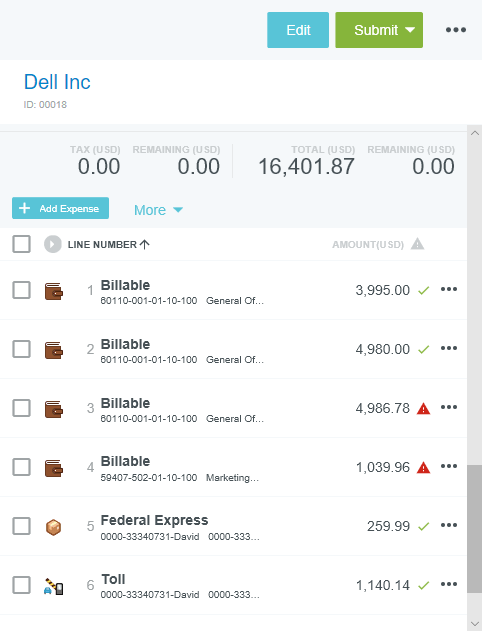Open the top-right more options ellipsis

coord(456,30)
